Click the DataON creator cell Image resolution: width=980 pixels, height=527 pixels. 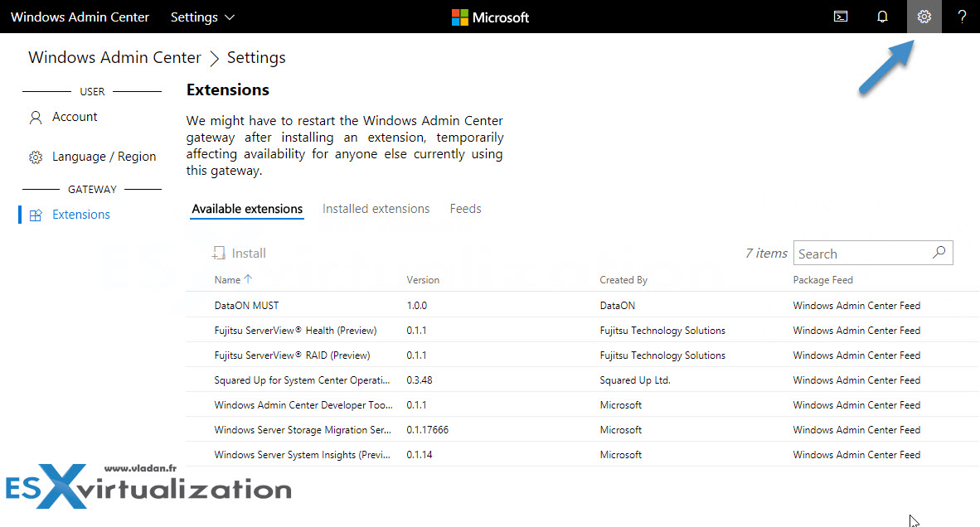coord(618,305)
